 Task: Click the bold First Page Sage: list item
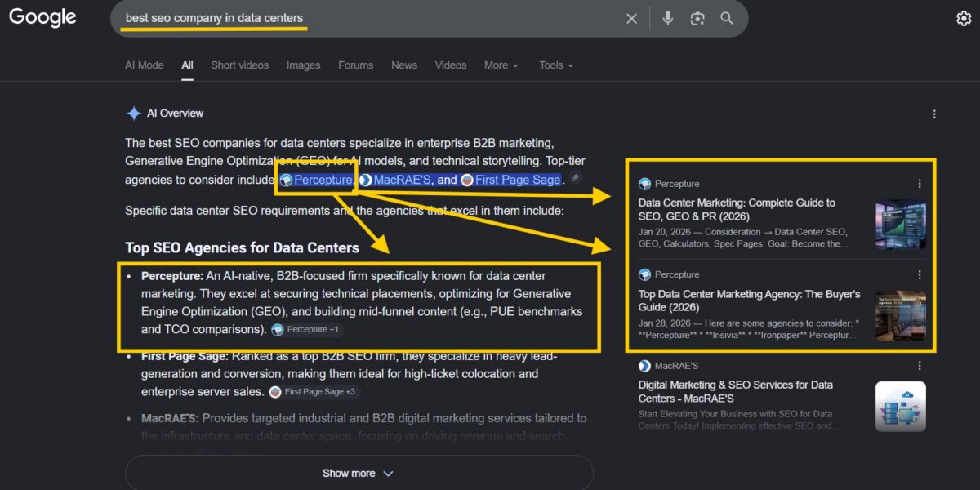(185, 356)
